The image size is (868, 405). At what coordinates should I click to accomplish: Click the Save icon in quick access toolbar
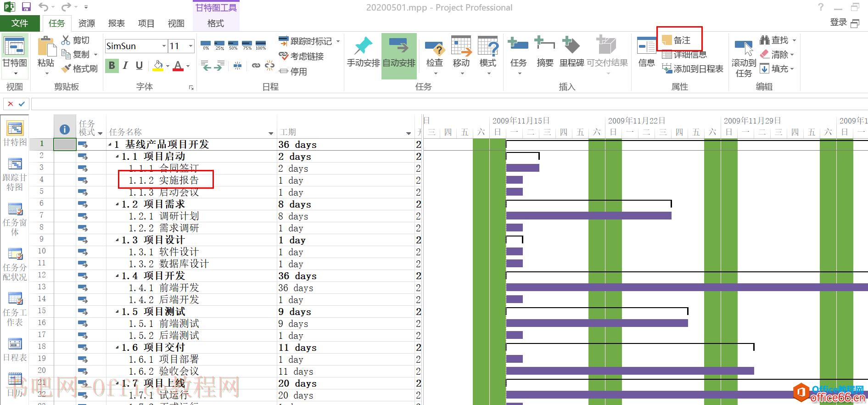pos(26,7)
